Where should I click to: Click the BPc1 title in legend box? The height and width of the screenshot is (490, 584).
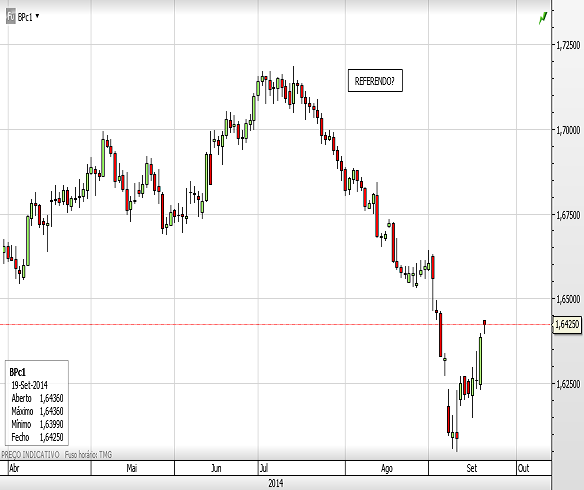click(18, 372)
